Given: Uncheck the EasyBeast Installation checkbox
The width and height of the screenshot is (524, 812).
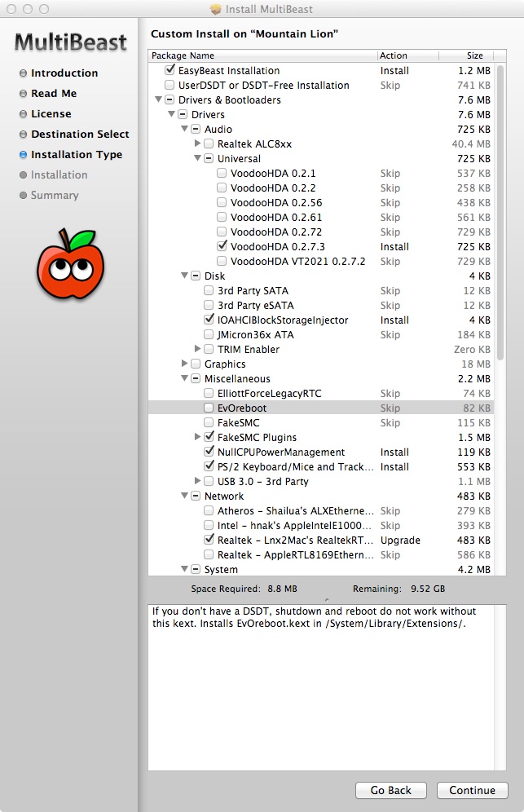Looking at the screenshot, I should click(170, 69).
